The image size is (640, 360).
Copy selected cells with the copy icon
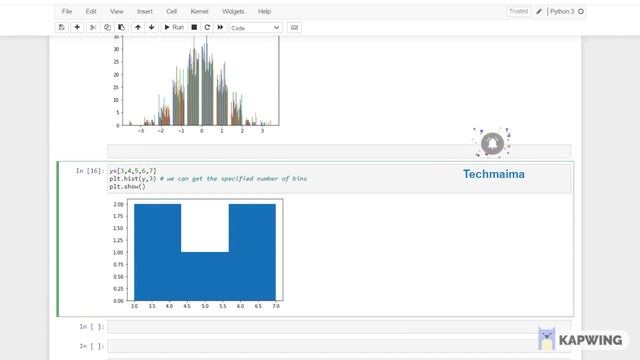pos(107,27)
